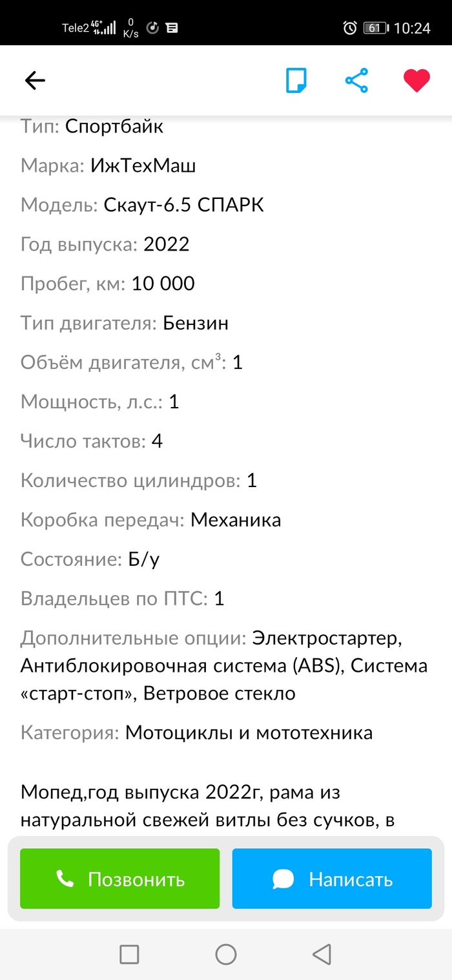This screenshot has width=452, height=980.
Task: Tap the Android home circle button
Action: [226, 954]
